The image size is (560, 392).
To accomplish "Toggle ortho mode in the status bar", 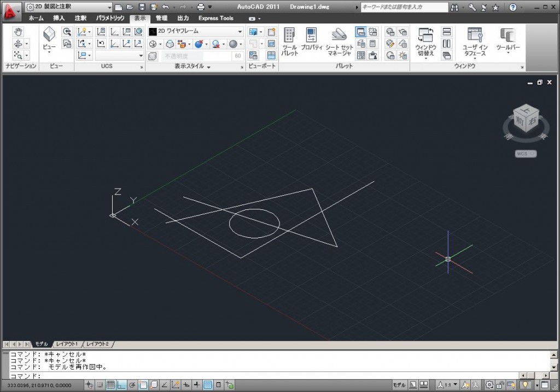I will click(x=121, y=384).
